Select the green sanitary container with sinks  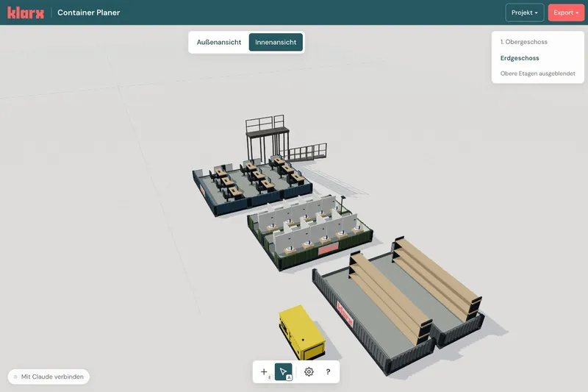click(310, 232)
